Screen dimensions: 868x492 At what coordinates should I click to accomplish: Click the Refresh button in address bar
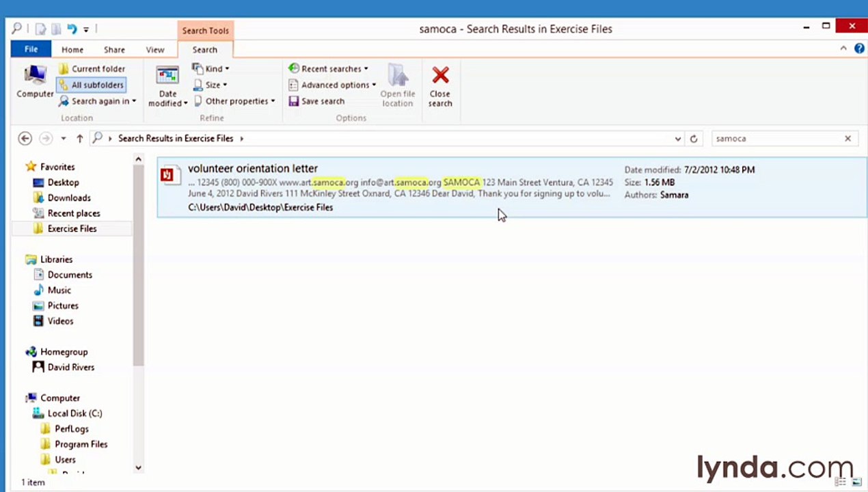click(693, 138)
